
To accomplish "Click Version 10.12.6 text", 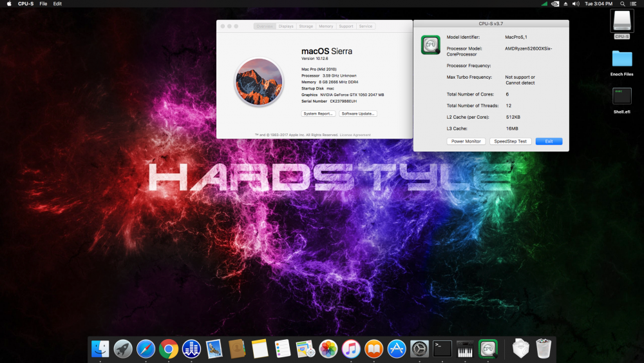I will 315,59.
